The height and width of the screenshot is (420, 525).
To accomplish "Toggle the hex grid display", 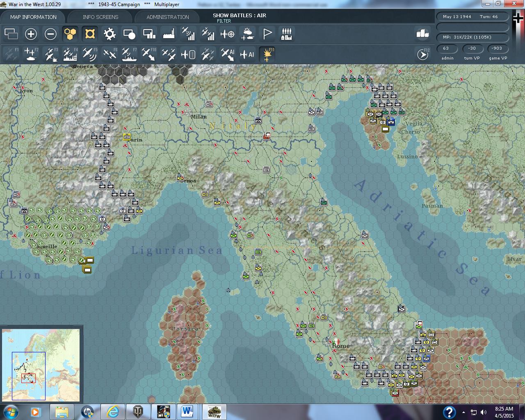I will point(70,34).
